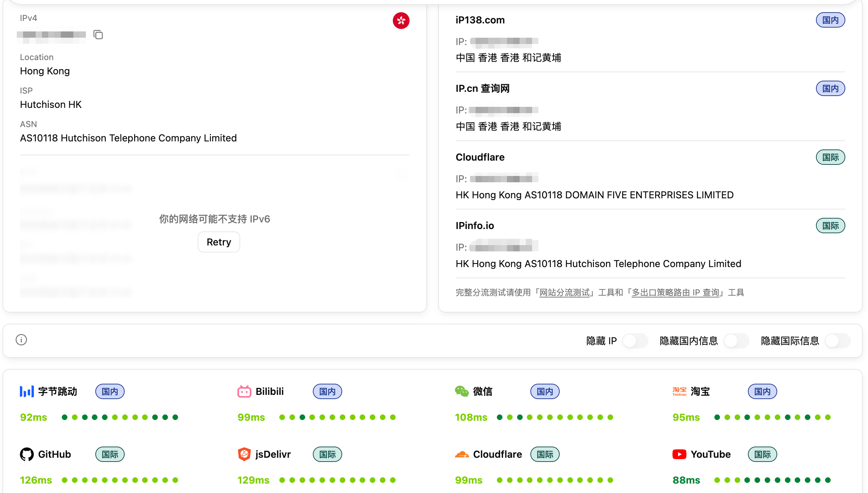
Task: Click the blurred IP value under the Cloudflare heading
Action: [x=504, y=178]
